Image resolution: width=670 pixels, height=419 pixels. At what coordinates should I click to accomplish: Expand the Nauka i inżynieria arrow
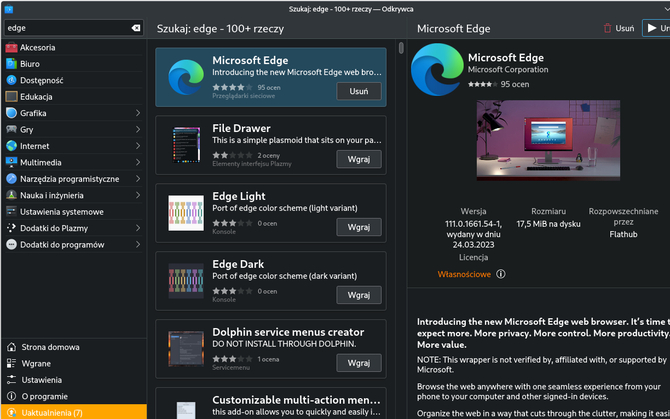pos(138,195)
